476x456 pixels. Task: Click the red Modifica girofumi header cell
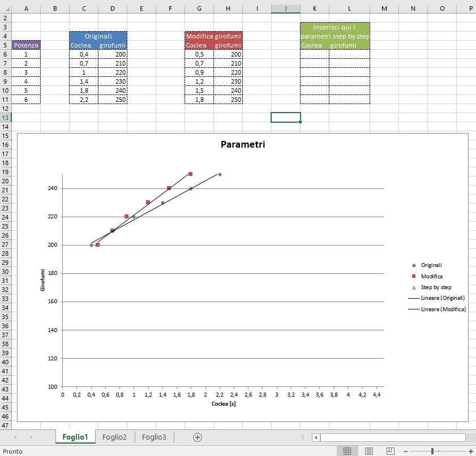pos(213,36)
